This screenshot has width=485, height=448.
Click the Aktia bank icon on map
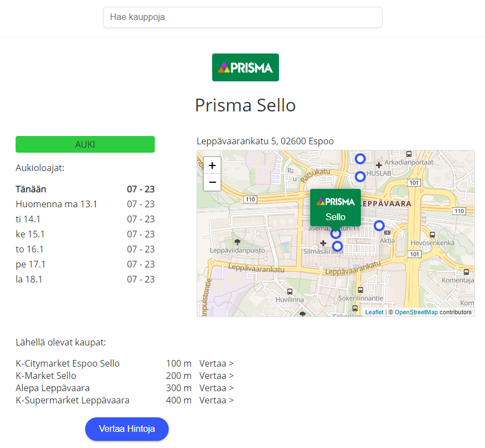tap(387, 233)
